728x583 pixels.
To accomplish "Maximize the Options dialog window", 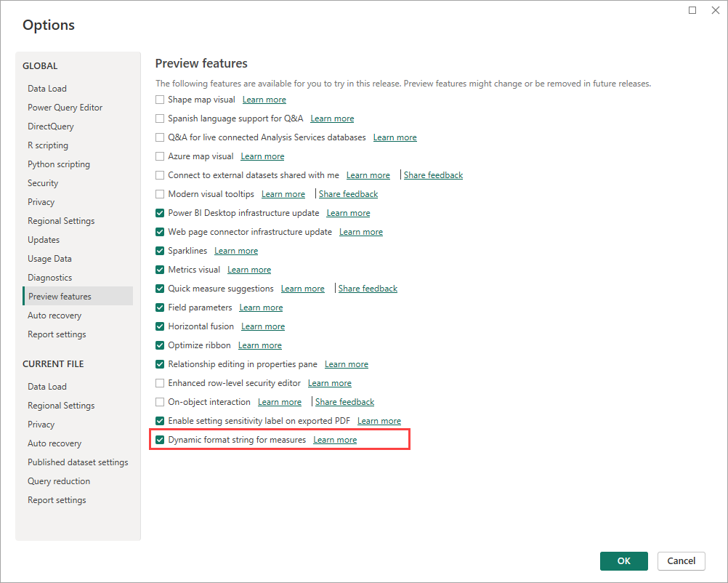I will click(692, 10).
